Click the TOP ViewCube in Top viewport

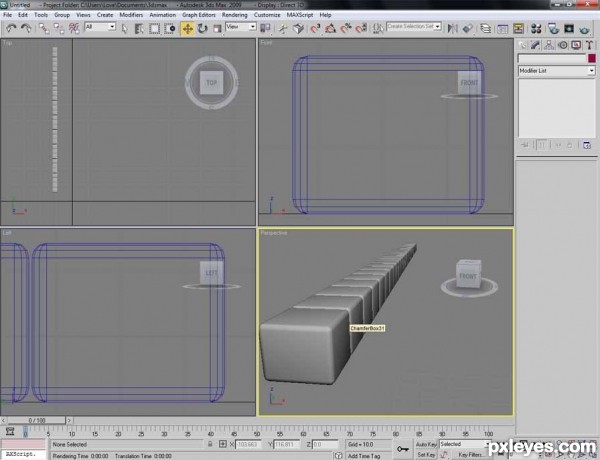212,83
